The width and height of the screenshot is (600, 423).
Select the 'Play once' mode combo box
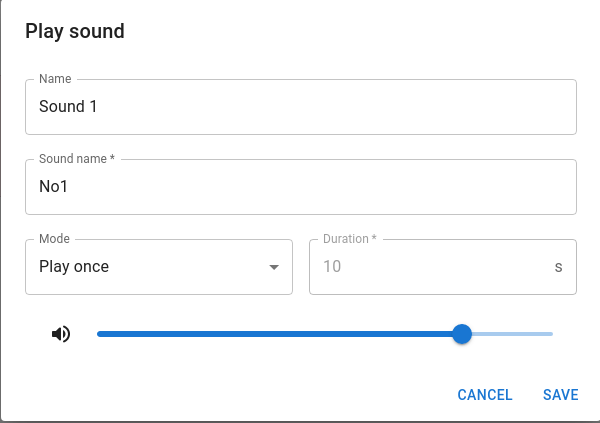(150, 267)
